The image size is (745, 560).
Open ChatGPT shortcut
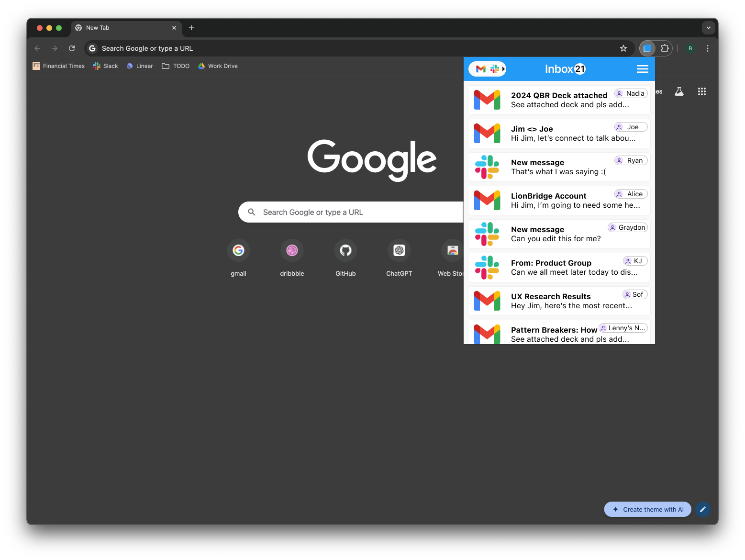pyautogui.click(x=399, y=258)
